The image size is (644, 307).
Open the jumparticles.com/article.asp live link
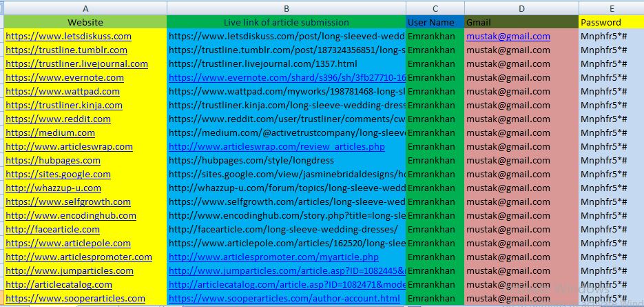(x=287, y=271)
